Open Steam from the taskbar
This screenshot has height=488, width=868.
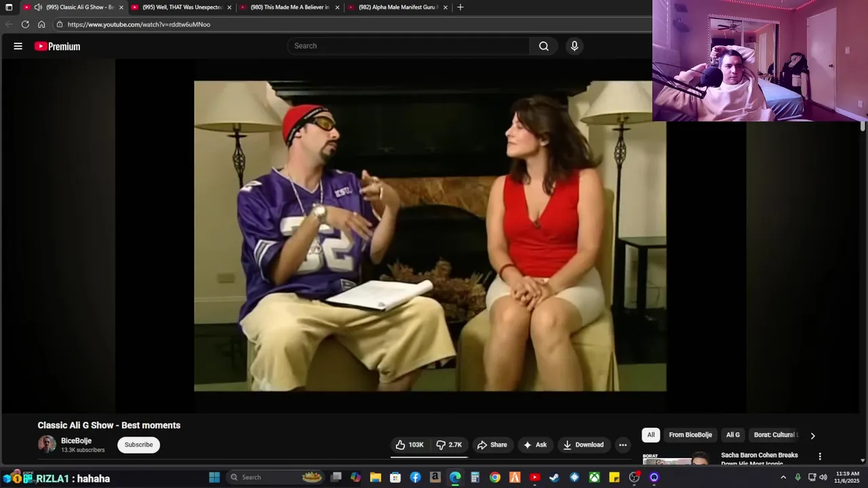[x=554, y=477]
